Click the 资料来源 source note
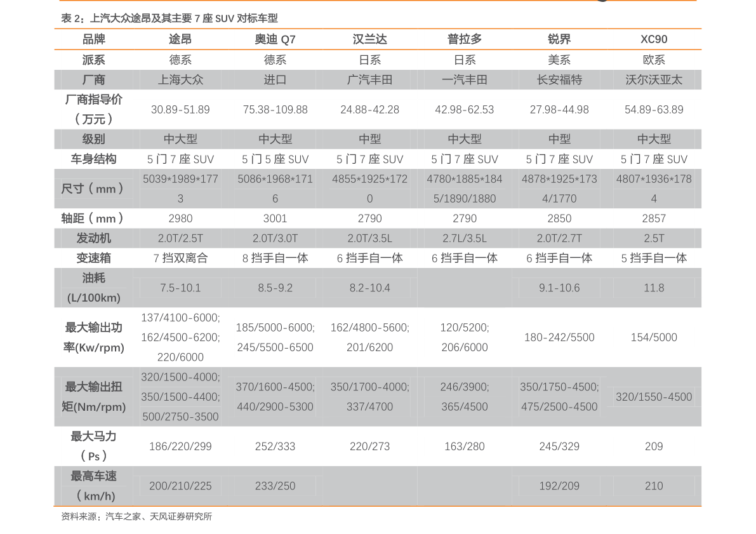 tap(136, 517)
